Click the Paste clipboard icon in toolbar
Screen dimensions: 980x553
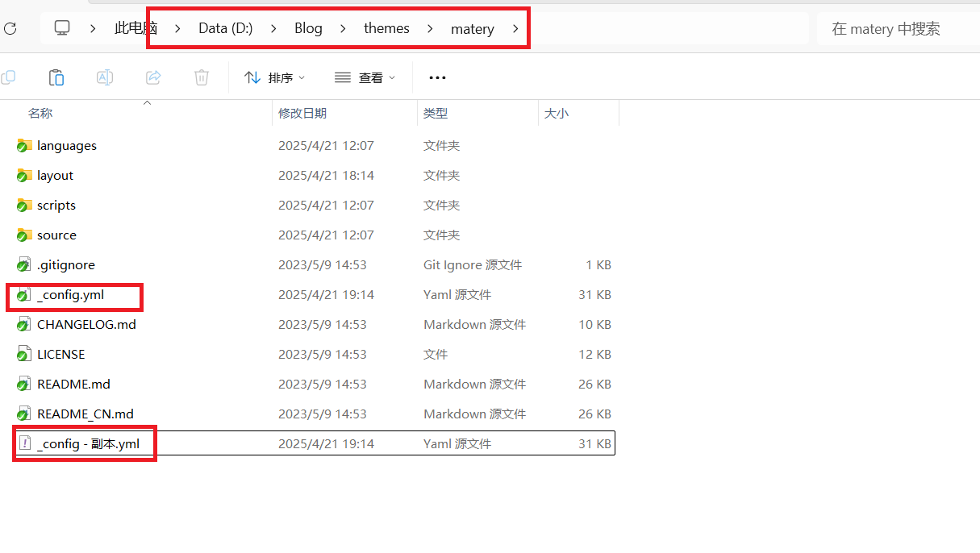point(56,77)
